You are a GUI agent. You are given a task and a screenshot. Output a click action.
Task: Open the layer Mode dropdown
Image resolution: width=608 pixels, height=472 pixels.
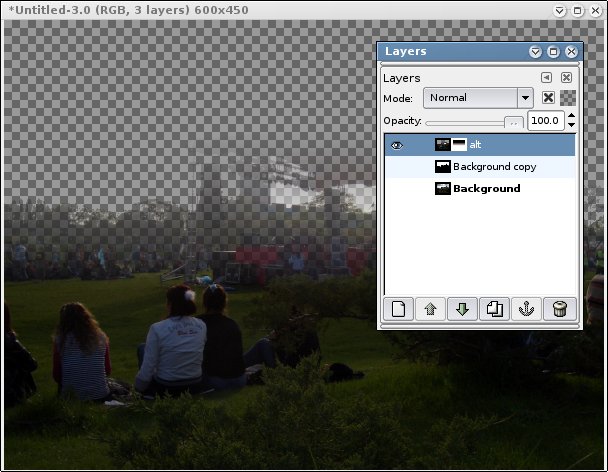point(478,98)
